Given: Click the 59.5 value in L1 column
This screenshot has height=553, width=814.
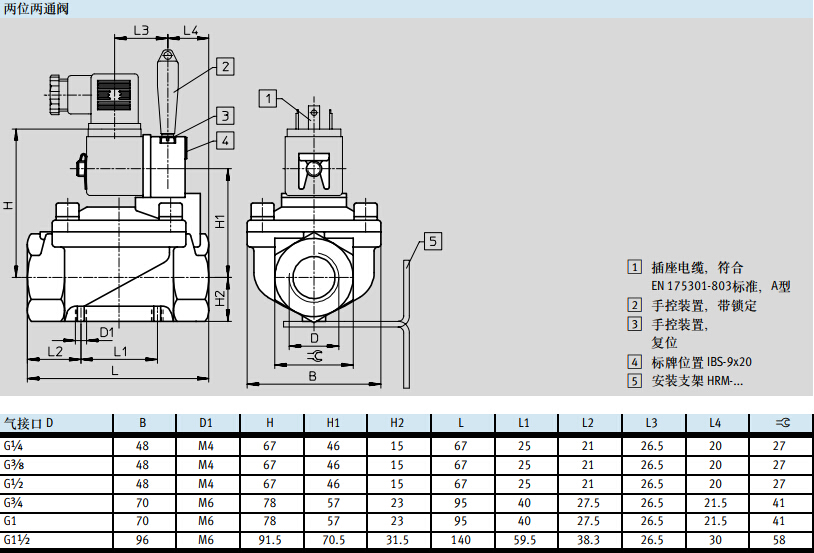Looking at the screenshot, I should pyautogui.click(x=524, y=541).
